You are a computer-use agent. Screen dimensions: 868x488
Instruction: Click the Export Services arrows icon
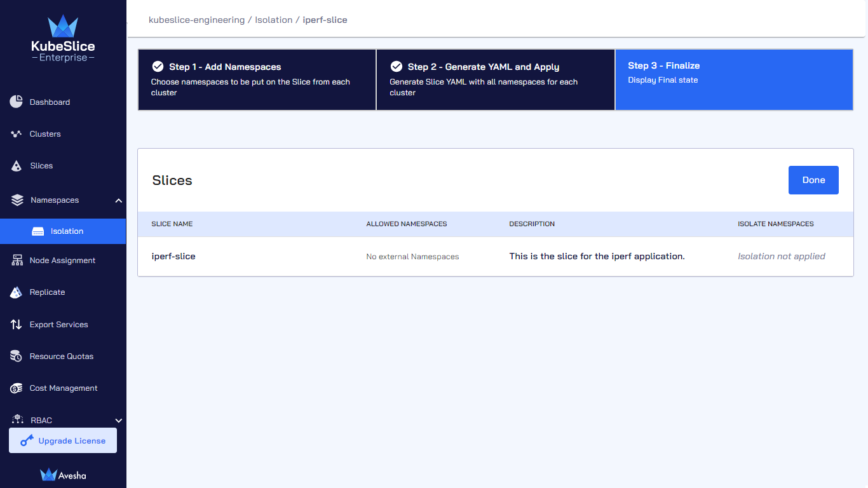pos(17,325)
